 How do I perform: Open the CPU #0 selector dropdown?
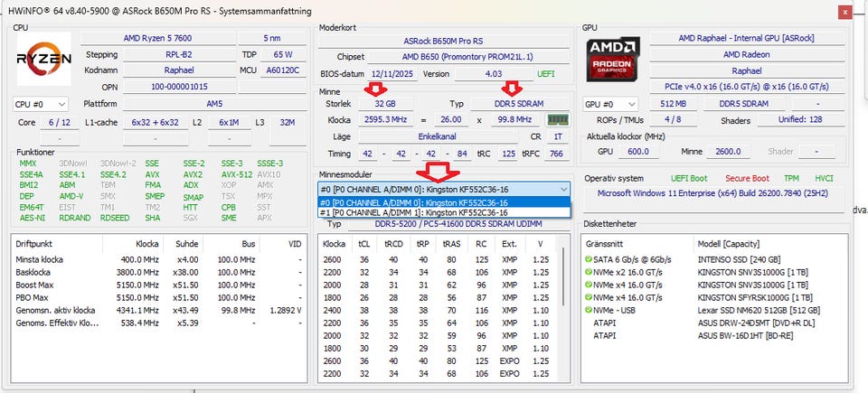pyautogui.click(x=41, y=104)
